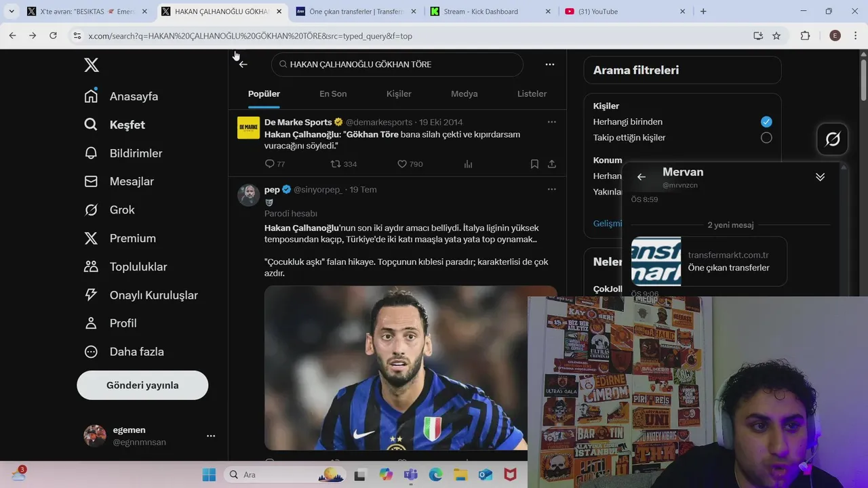
Task: Open Windows Start menu
Action: tap(209, 475)
